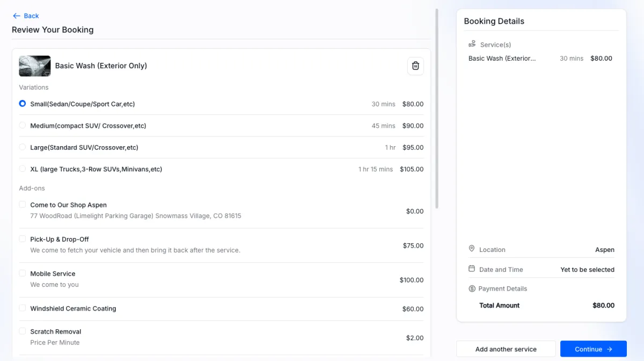Select the Small (Sedan/Coupe/Sport Car) variation
Viewport: 644px width, 361px height.
pyautogui.click(x=23, y=104)
